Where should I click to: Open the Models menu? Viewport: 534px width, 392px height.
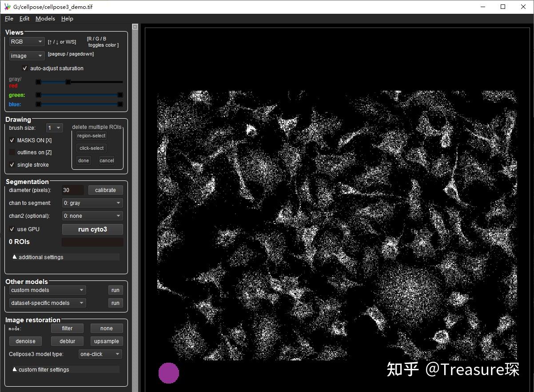(45, 19)
